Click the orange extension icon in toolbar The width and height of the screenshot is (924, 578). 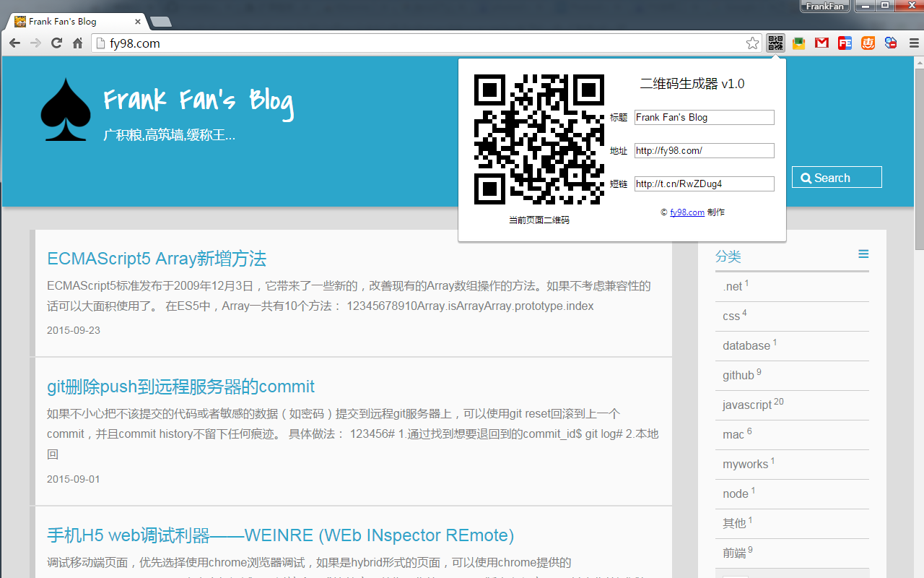(868, 43)
